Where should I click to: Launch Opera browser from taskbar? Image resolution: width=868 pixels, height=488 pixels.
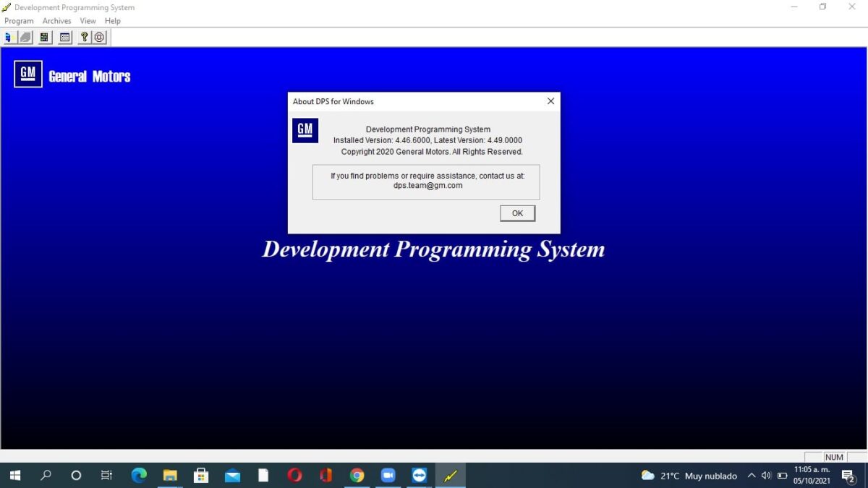pyautogui.click(x=294, y=475)
